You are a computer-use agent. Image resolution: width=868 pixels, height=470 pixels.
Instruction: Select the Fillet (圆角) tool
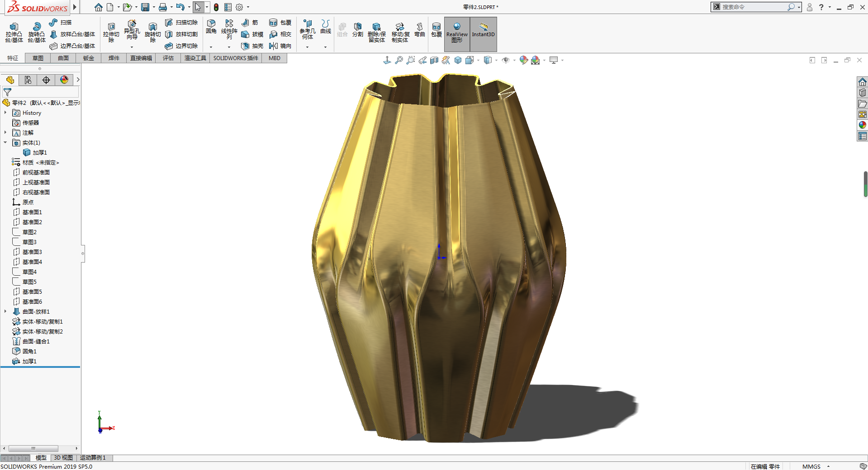point(211,26)
